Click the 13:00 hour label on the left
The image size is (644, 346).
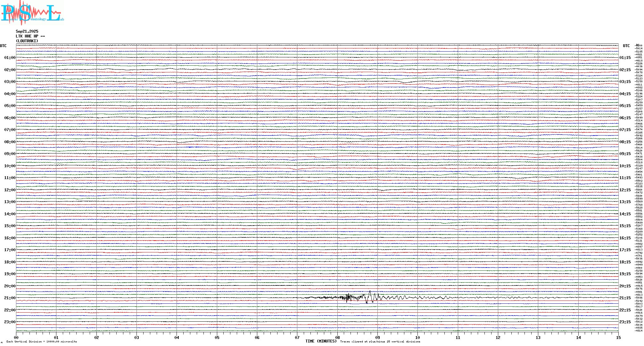pyautogui.click(x=10, y=202)
